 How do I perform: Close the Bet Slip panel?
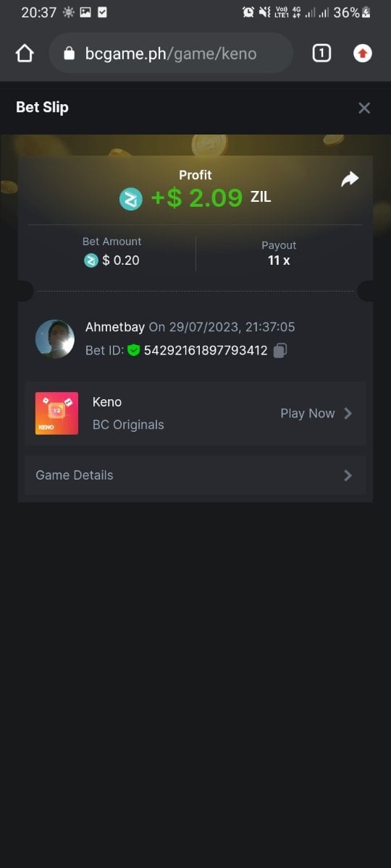click(x=364, y=108)
